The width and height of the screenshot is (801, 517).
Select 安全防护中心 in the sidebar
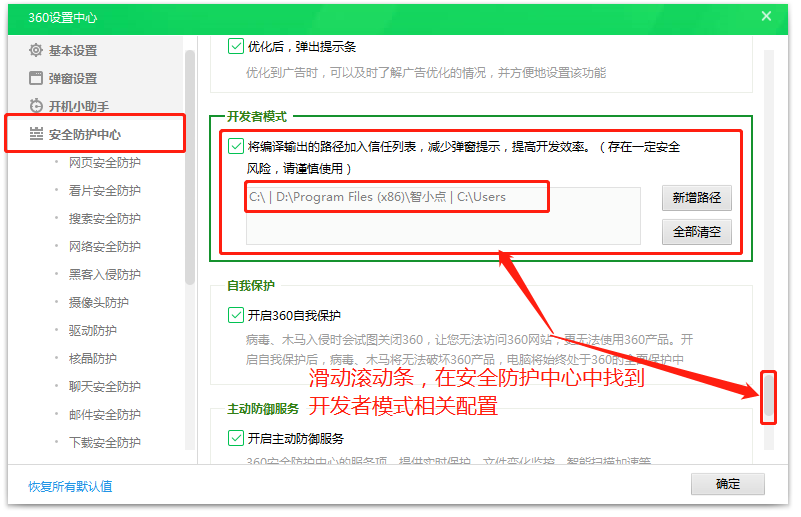[x=84, y=134]
